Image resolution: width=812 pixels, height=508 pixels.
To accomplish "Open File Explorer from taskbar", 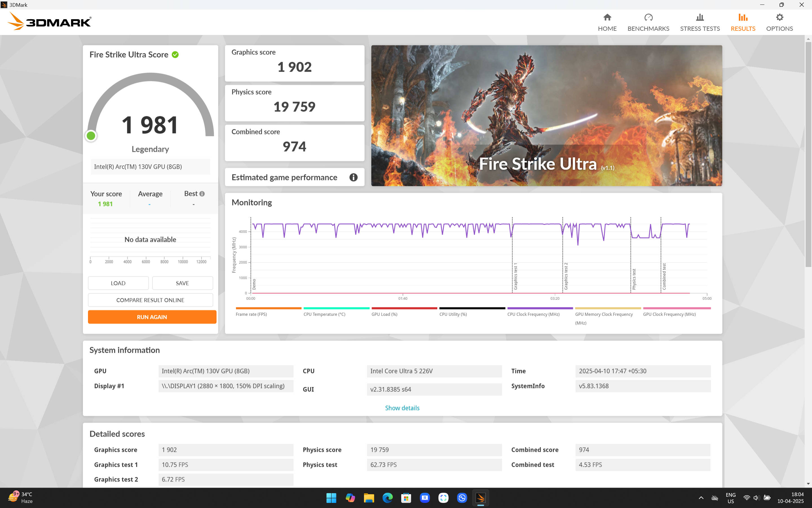I will [x=369, y=498].
